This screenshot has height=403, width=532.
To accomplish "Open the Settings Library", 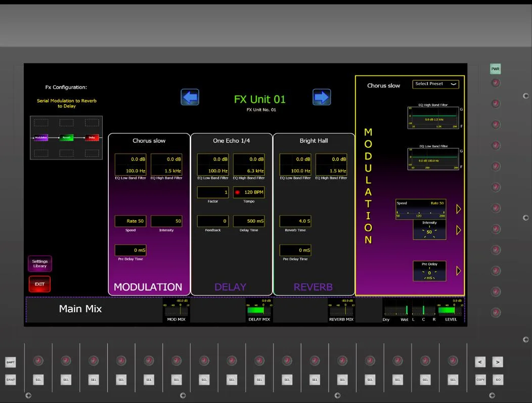I will pyautogui.click(x=39, y=264).
